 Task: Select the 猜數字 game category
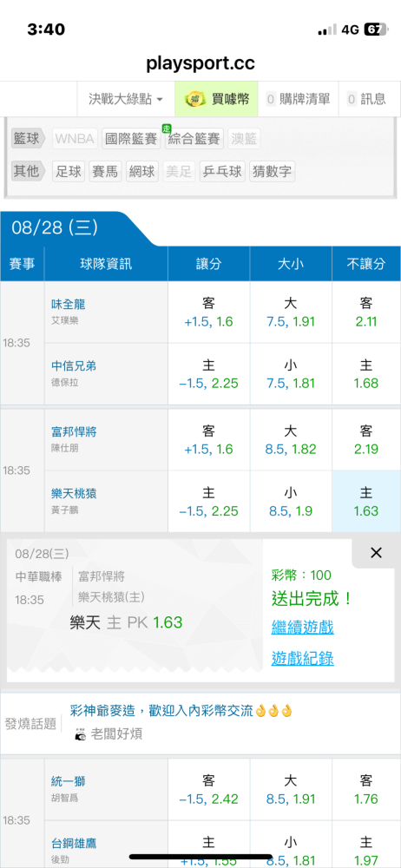coord(272,172)
